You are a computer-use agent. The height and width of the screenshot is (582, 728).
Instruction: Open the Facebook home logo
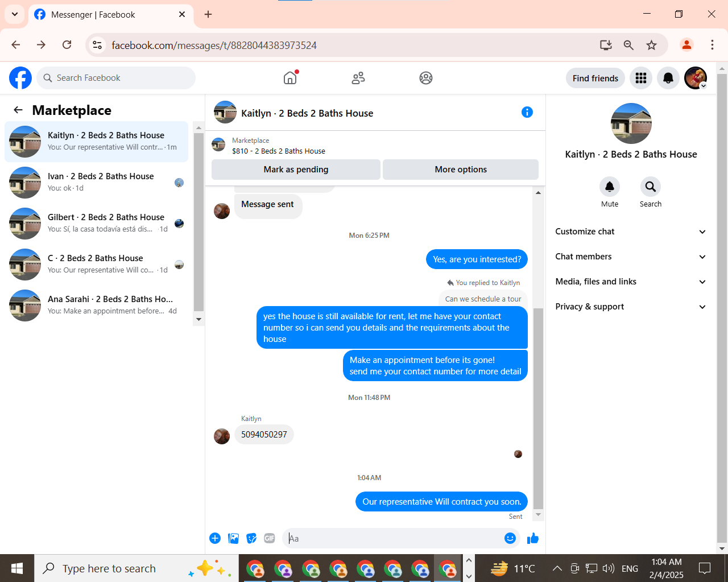tap(20, 78)
